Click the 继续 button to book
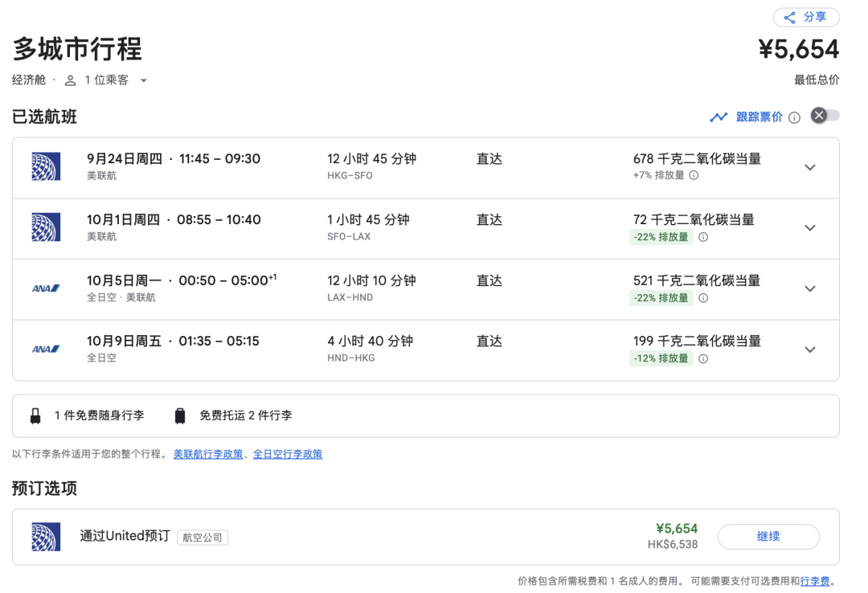This screenshot has height=593, width=868. pyautogui.click(x=768, y=537)
